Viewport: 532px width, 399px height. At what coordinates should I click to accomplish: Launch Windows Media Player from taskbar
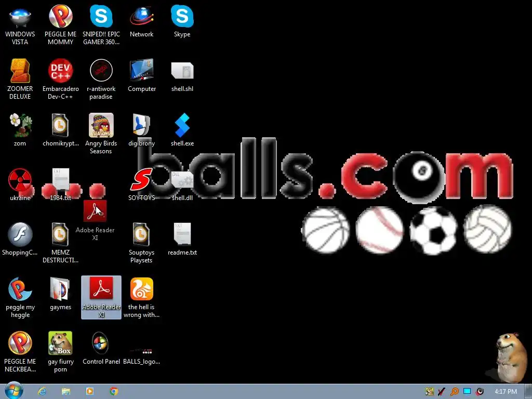89,391
